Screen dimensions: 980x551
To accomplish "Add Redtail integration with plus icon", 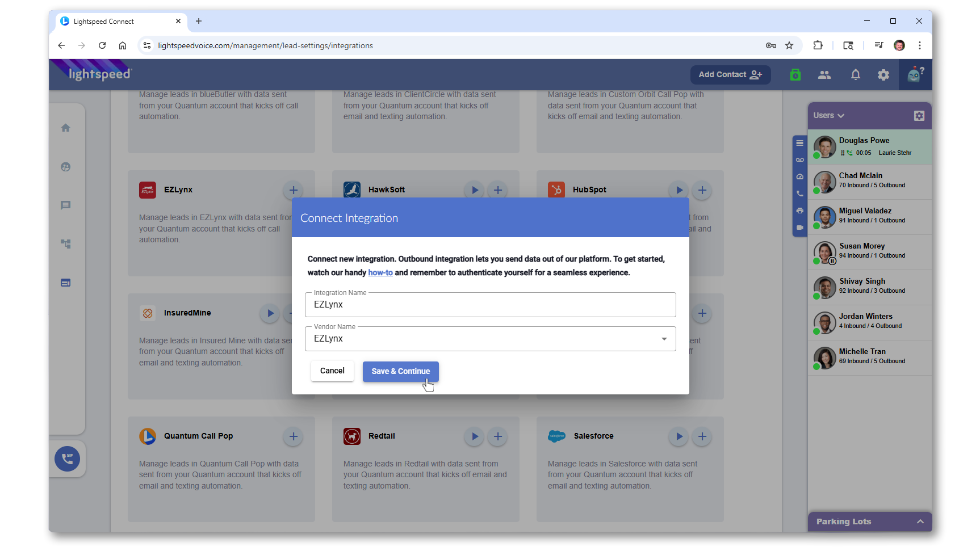I will tap(498, 436).
